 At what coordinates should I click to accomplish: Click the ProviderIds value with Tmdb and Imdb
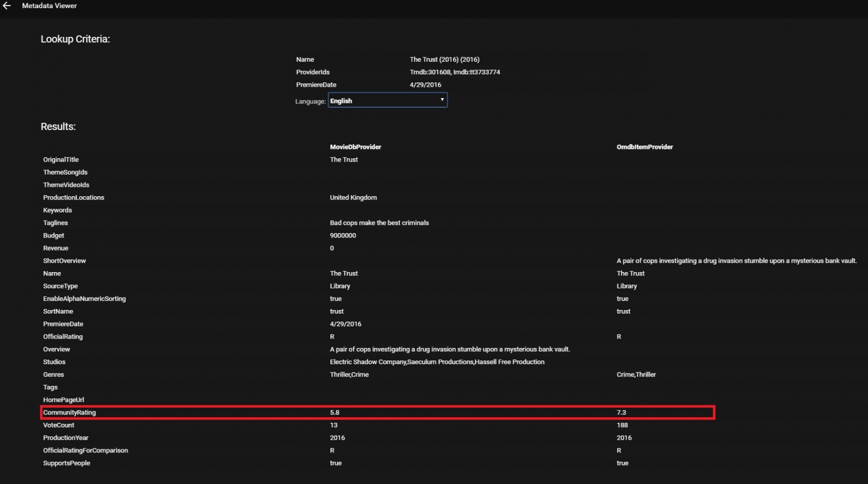(455, 72)
